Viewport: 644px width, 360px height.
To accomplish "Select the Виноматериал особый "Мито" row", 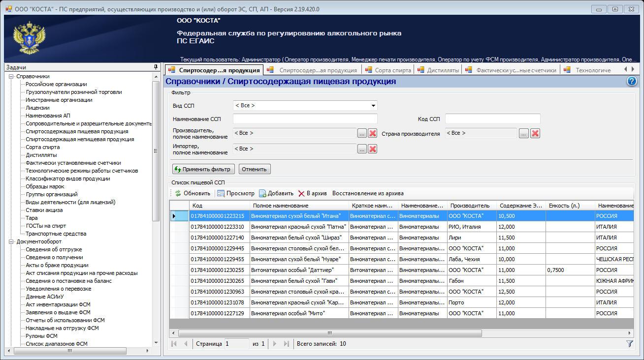I will 402,313.
